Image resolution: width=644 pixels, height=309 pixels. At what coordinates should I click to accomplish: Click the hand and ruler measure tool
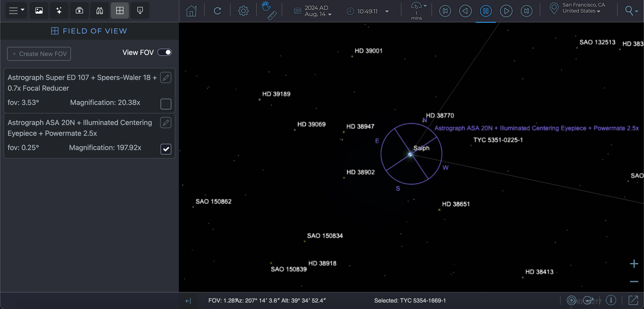click(269, 11)
